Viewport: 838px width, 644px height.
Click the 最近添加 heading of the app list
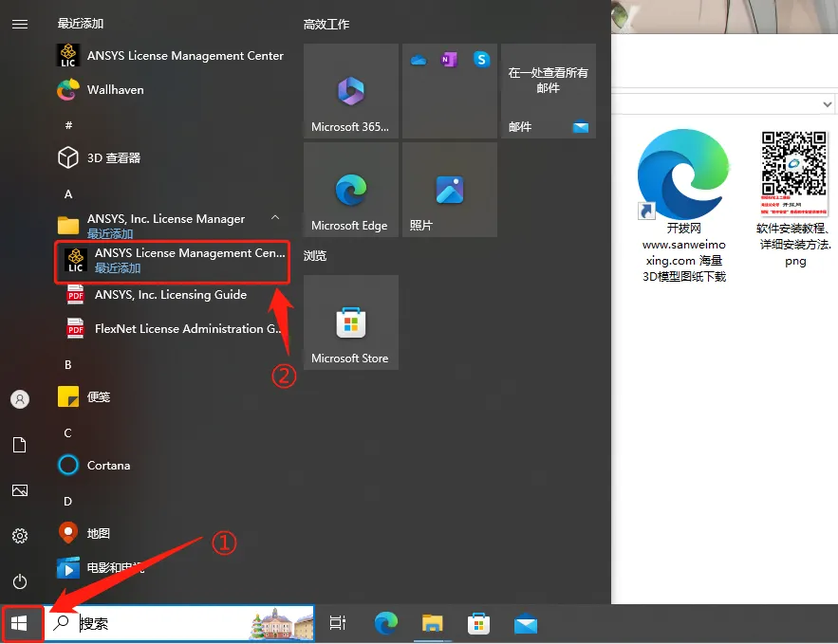[x=81, y=24]
